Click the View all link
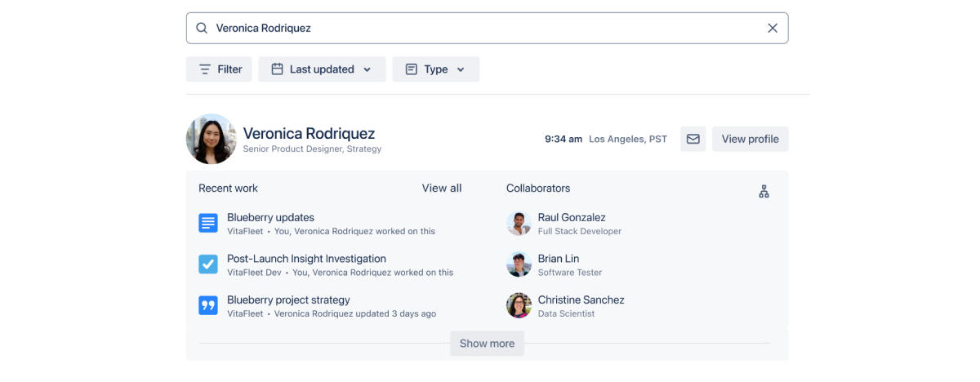 441,188
